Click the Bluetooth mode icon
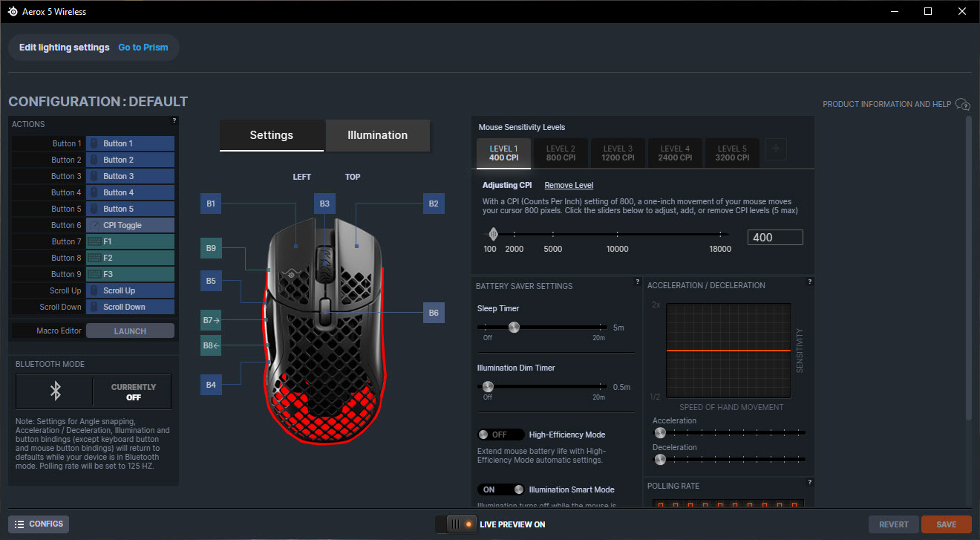The height and width of the screenshot is (540, 980). click(54, 391)
